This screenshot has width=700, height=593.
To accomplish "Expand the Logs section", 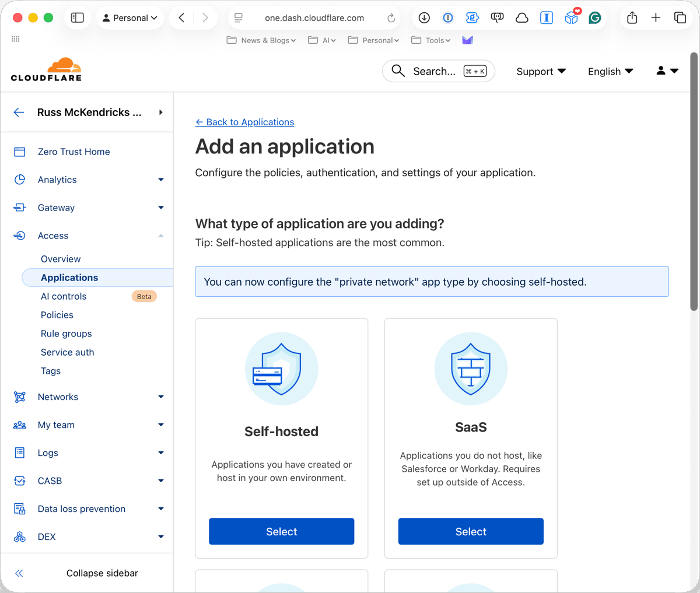I will coord(160,452).
